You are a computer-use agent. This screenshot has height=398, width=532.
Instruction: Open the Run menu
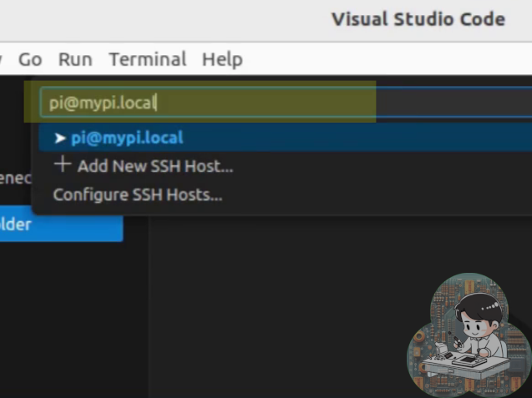tap(75, 60)
